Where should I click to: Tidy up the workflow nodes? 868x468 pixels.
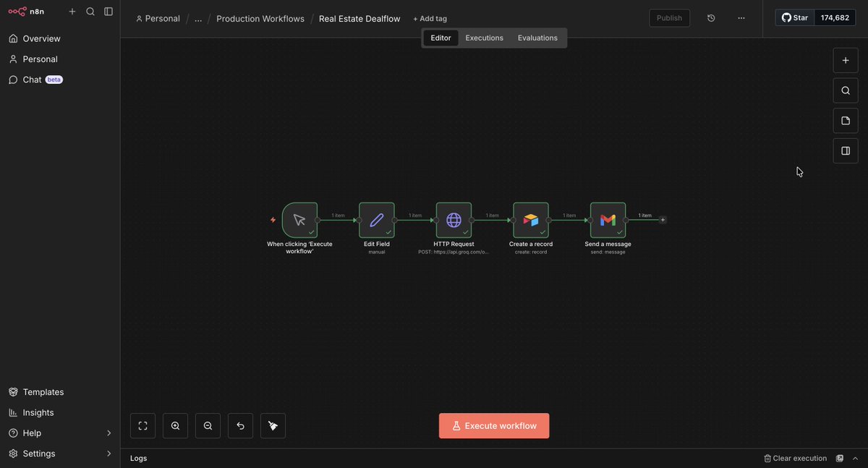(273, 426)
